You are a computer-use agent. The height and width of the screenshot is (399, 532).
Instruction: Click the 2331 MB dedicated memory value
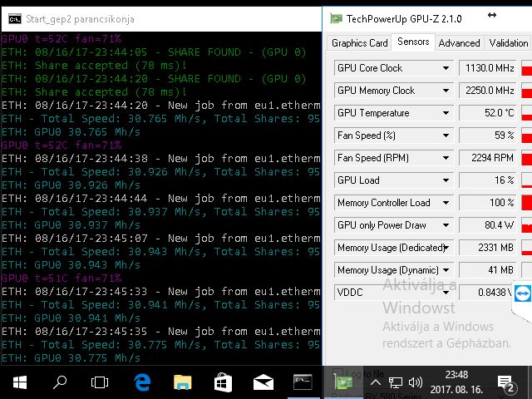(487, 248)
